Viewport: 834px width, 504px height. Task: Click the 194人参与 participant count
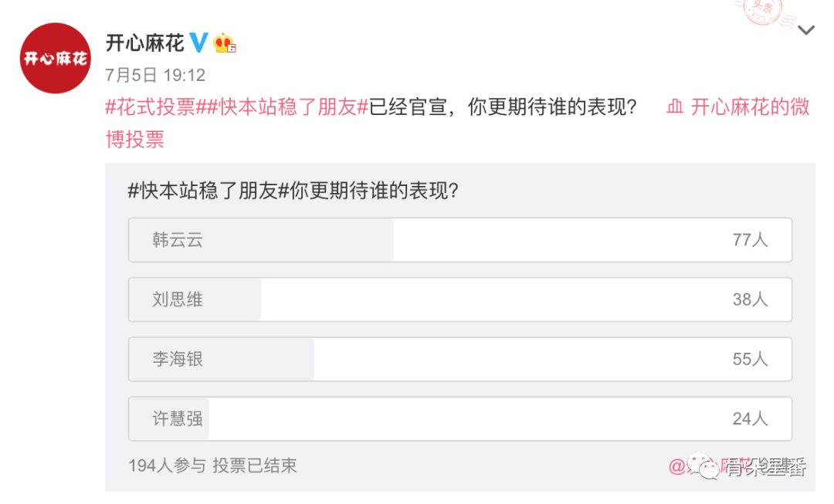167,465
